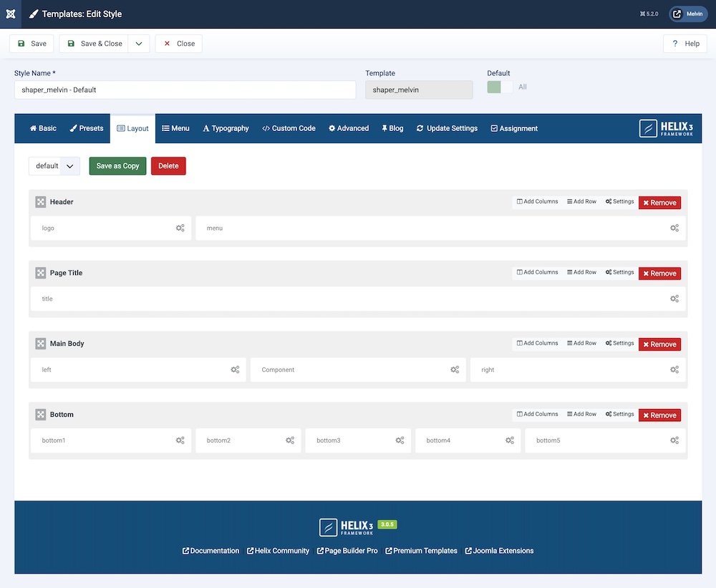
Task: Click the Main Body row drag icon
Action: 41,344
